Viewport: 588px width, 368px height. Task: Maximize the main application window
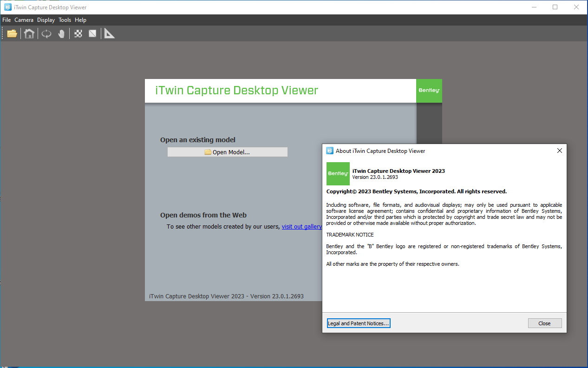tap(555, 7)
